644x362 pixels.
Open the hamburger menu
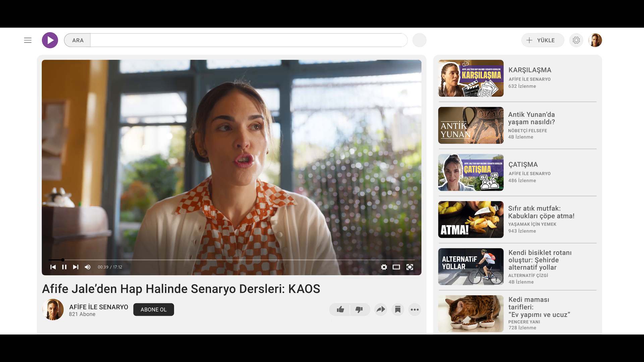[28, 40]
